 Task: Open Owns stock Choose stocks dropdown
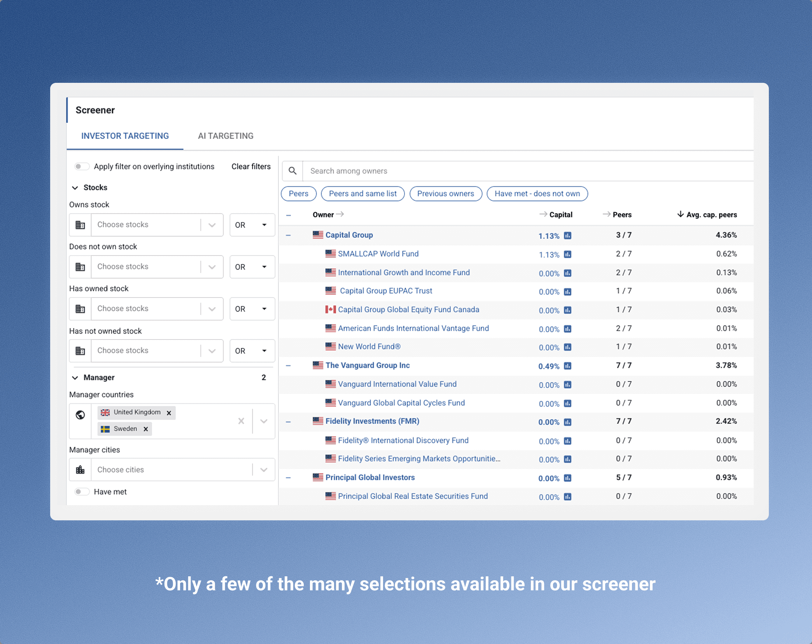pyautogui.click(x=157, y=225)
